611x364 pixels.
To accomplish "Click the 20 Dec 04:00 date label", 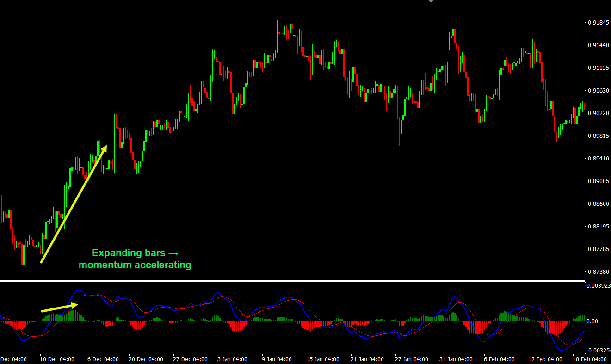I will click(146, 359).
